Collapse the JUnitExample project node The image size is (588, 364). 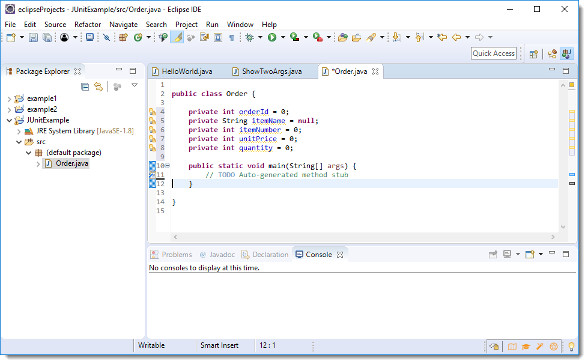point(10,120)
